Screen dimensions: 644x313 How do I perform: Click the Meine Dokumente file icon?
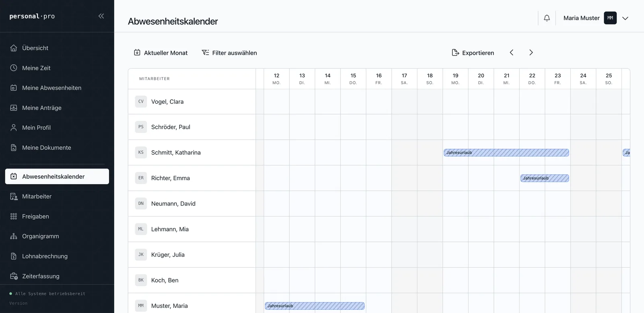click(x=14, y=148)
